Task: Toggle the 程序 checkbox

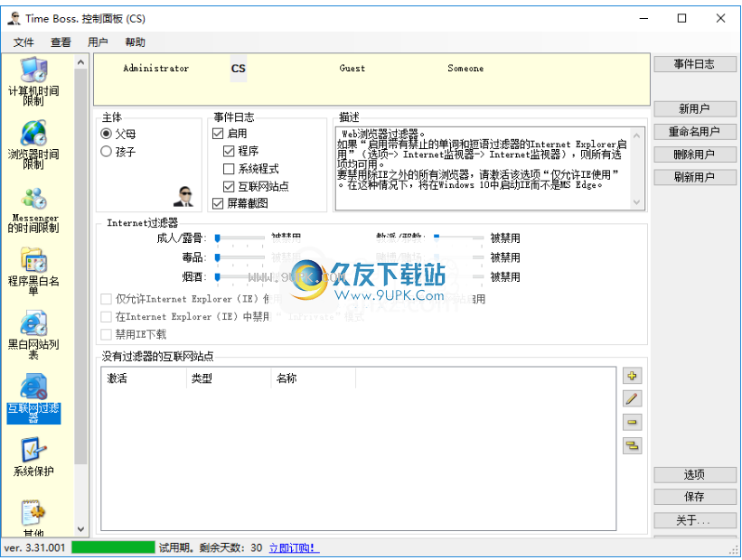Action: tap(229, 152)
